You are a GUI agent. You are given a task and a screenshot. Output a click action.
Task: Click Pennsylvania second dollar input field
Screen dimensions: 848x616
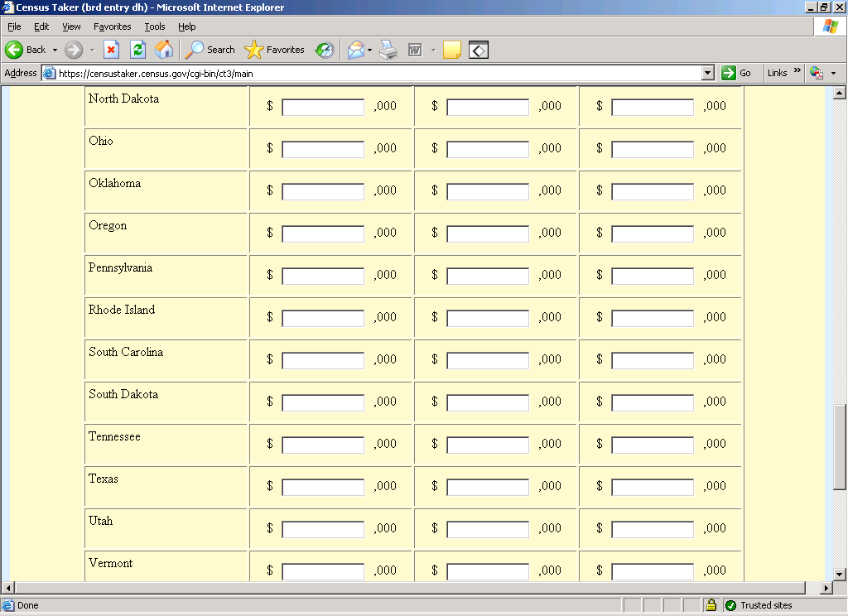coord(488,276)
